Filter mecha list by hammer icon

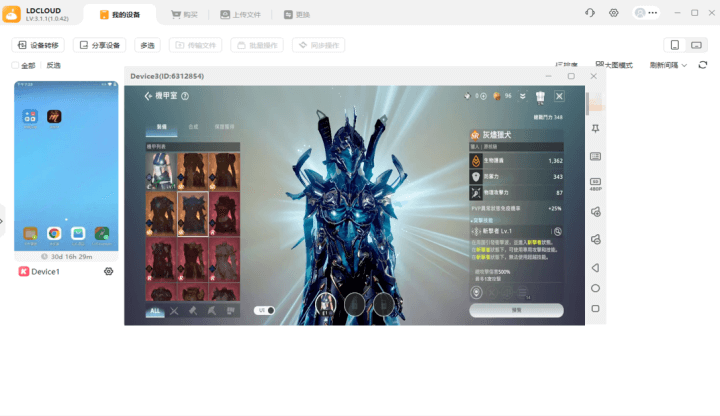pos(193,311)
